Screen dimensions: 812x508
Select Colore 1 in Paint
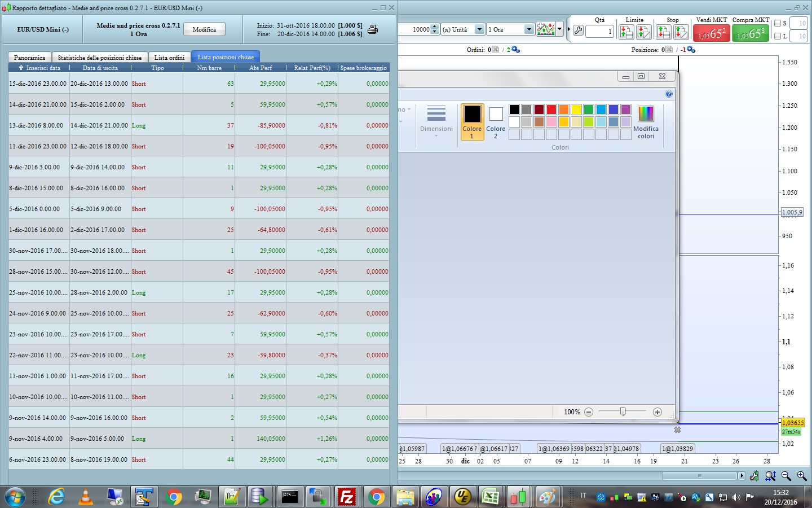472,122
